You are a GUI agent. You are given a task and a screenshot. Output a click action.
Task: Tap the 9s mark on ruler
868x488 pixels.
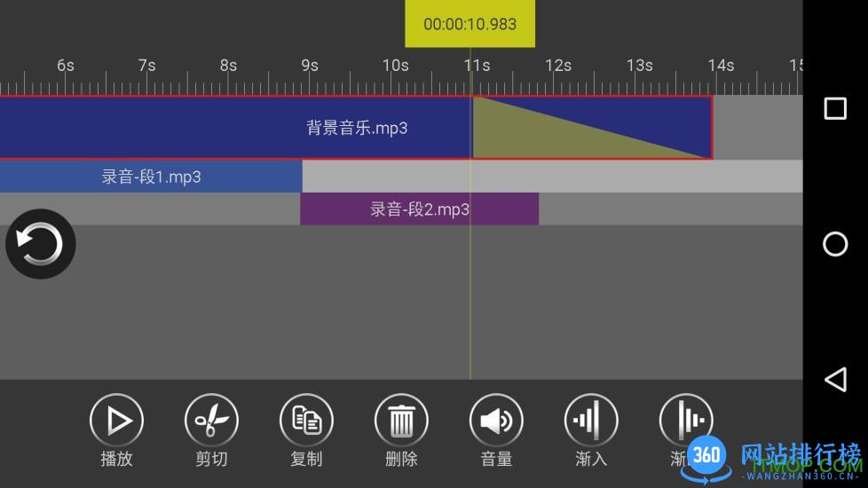(x=310, y=66)
